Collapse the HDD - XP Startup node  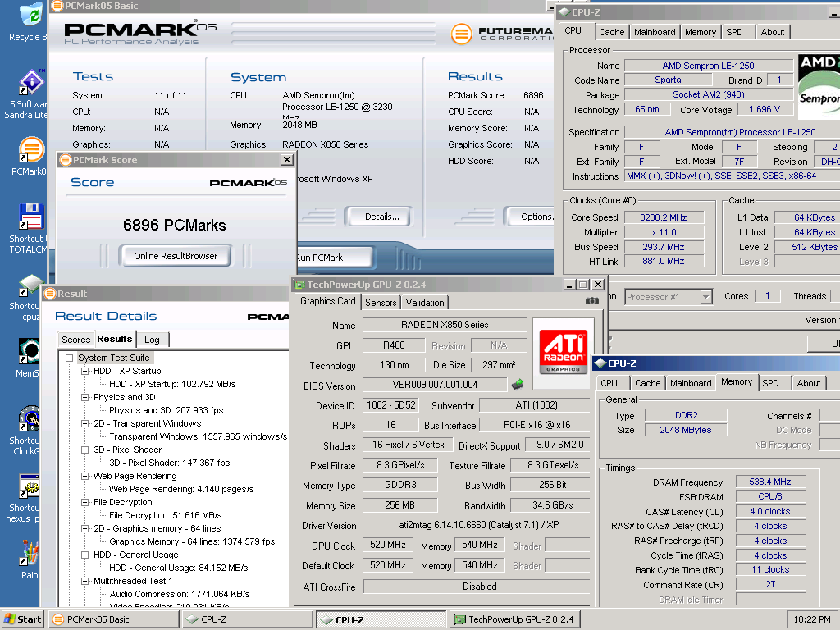click(84, 371)
